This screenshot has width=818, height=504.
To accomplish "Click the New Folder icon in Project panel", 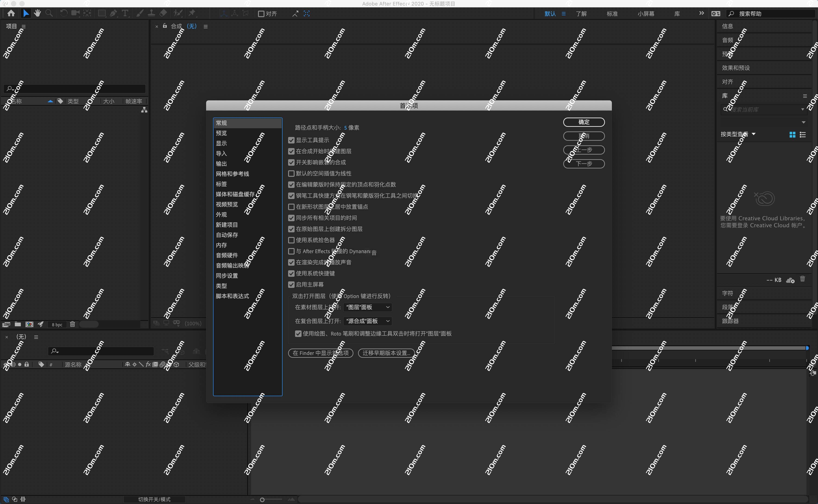I will [x=18, y=324].
